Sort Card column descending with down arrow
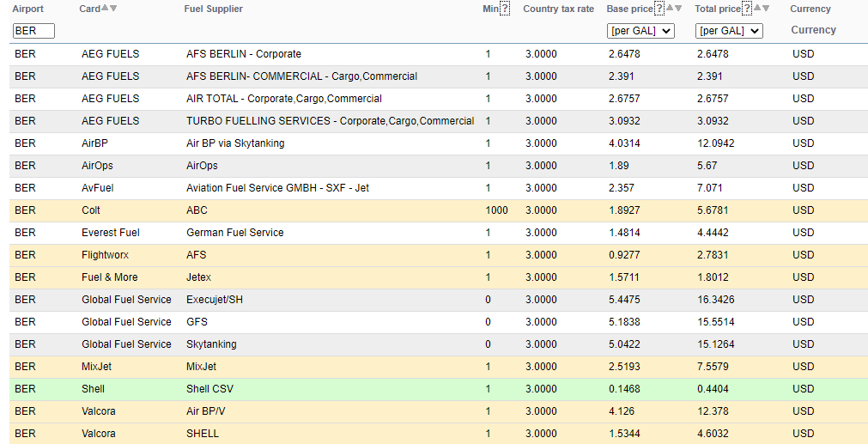Image resolution: width=868 pixels, height=444 pixels. [x=113, y=8]
